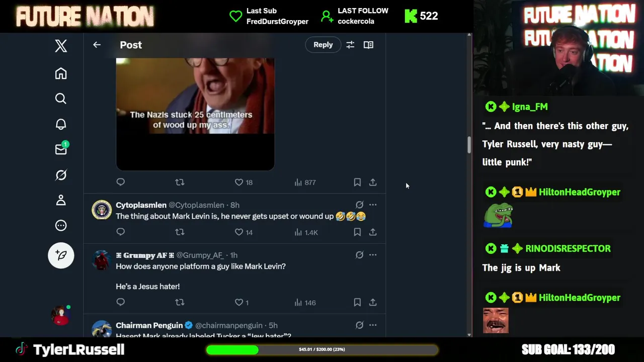Viewport: 644px width, 362px height.
Task: Open Cytoplasmlen's presidential seal avatar
Action: 102,210
